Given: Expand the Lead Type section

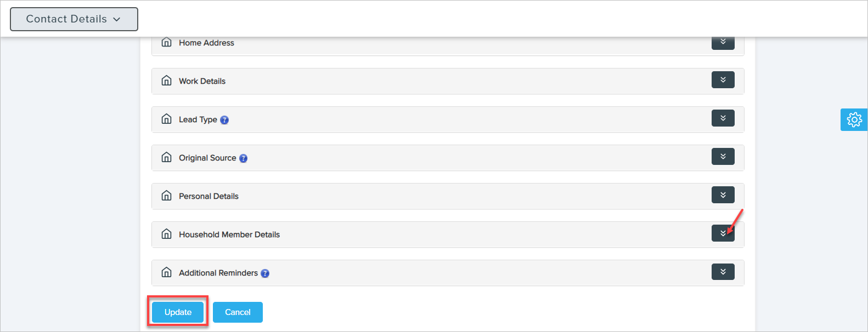Looking at the screenshot, I should 723,118.
